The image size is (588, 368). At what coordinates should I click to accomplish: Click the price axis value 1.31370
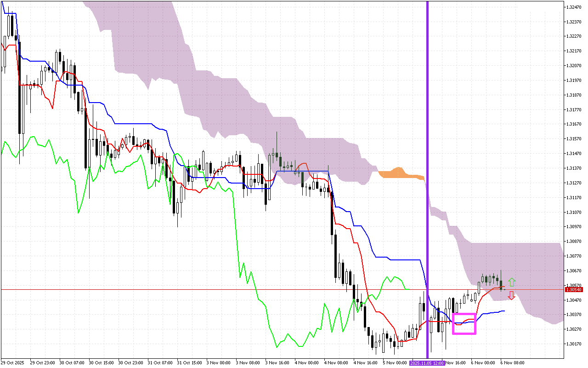(x=574, y=167)
